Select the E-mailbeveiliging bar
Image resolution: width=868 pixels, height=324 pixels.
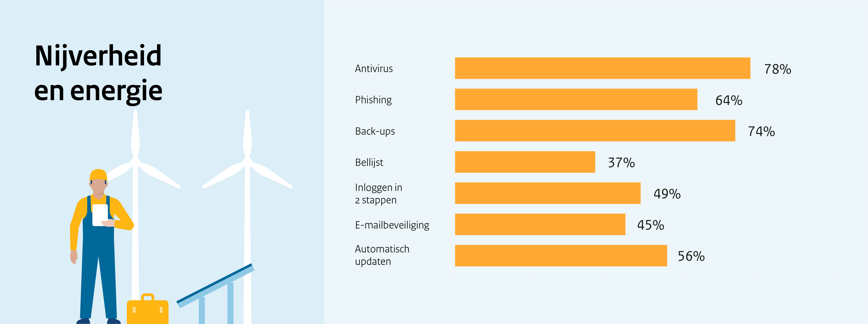coord(540,224)
